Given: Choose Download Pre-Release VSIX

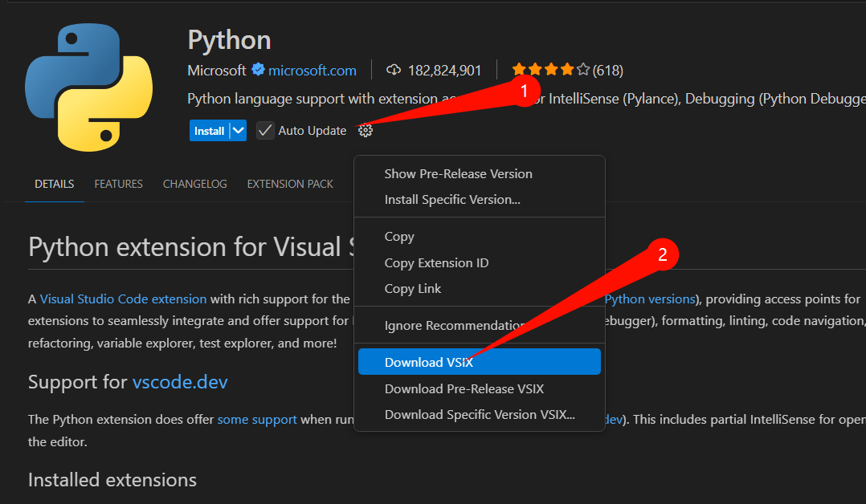Looking at the screenshot, I should point(480,388).
